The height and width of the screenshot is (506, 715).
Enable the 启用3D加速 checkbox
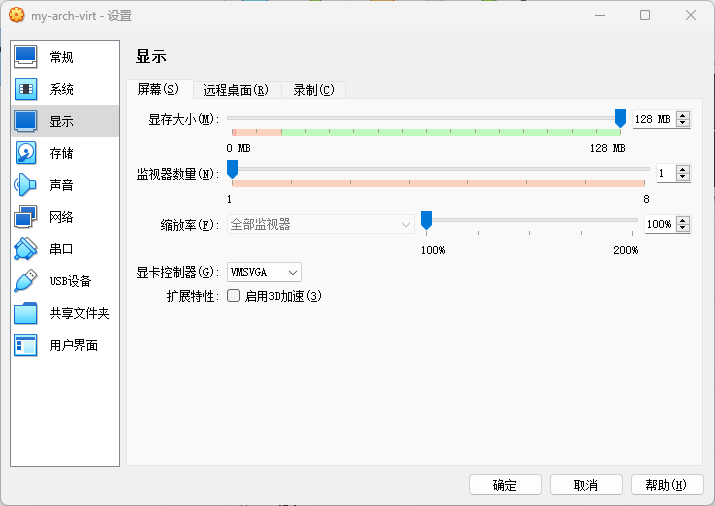pos(234,296)
